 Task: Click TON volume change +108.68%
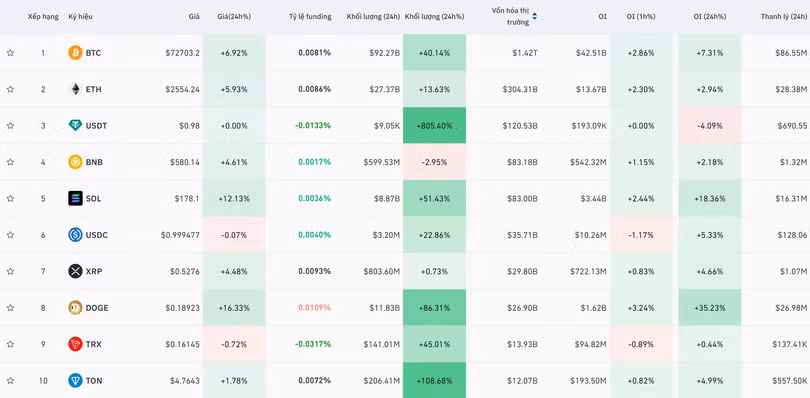(x=434, y=381)
